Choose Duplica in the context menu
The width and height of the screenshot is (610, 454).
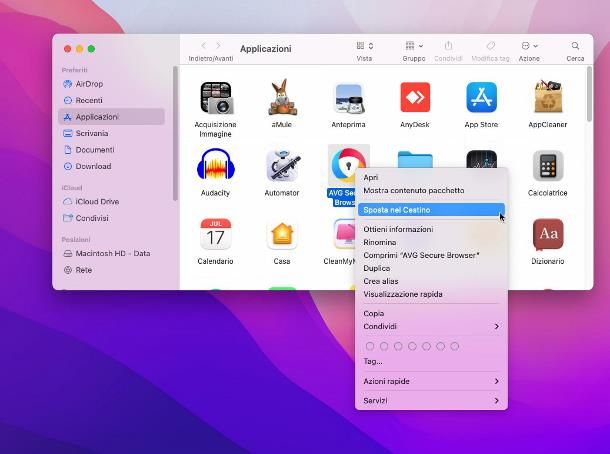pos(431,268)
